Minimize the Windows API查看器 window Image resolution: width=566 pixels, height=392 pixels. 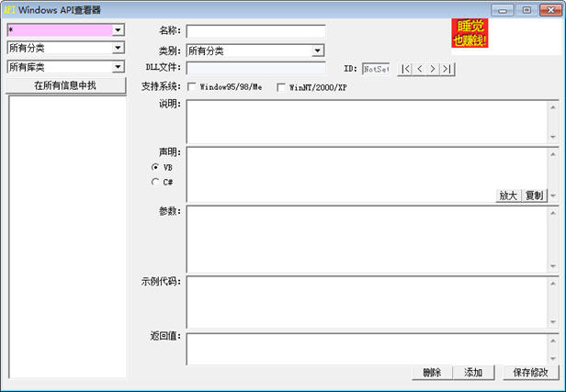point(503,10)
